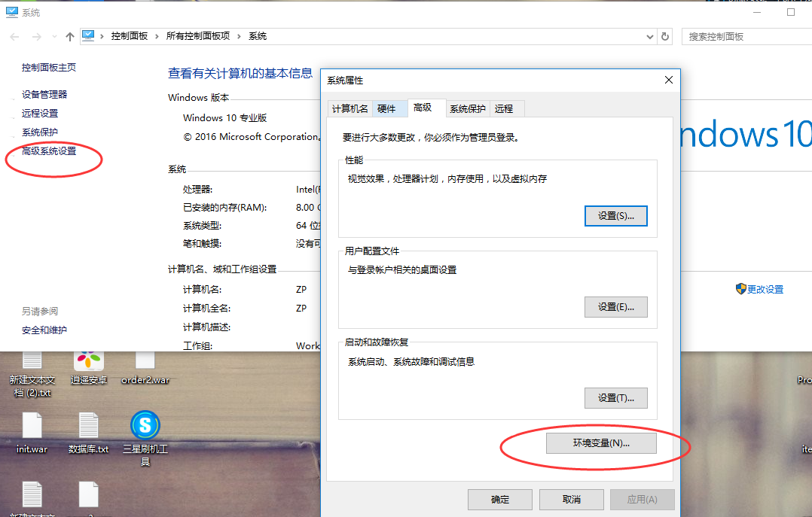Image resolution: width=812 pixels, height=517 pixels.
Task: Click 计算机全名: label
Action: (x=206, y=308)
